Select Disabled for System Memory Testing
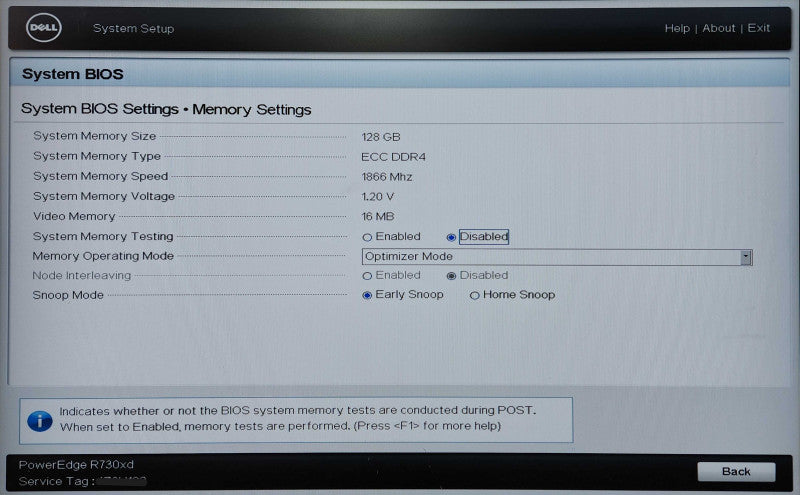This screenshot has height=495, width=800. [x=451, y=237]
